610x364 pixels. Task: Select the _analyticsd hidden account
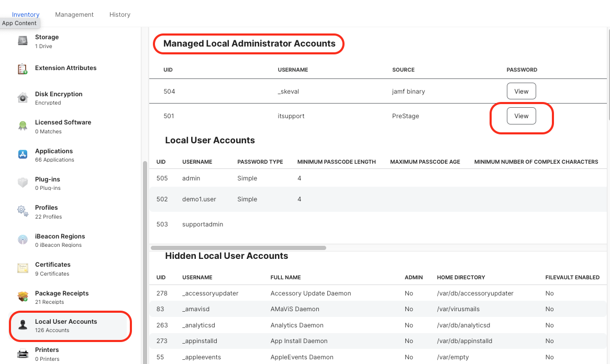coord(378,325)
